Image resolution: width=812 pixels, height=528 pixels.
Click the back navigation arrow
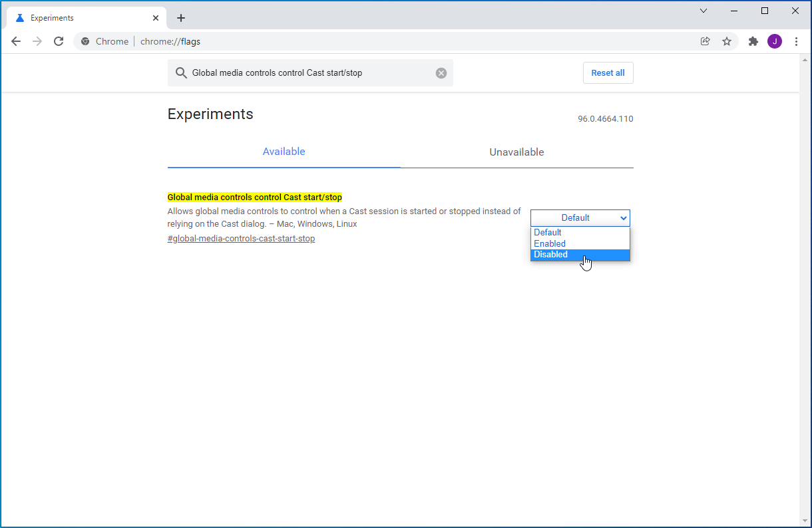pos(16,41)
